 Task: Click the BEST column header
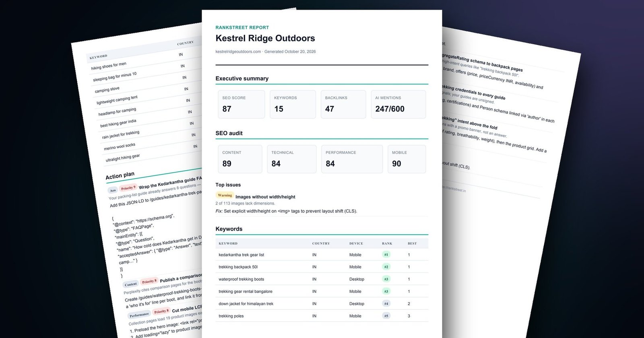[412, 243]
